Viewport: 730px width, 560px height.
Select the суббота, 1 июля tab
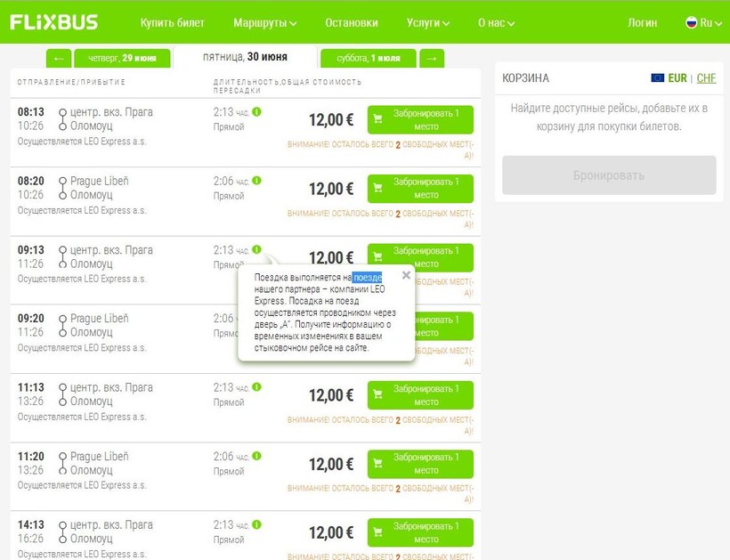368,58
